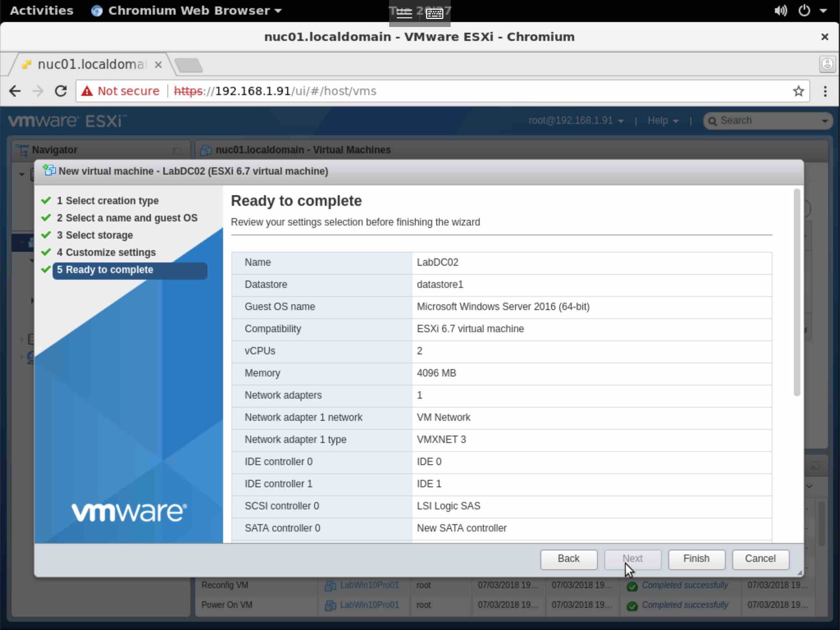The width and height of the screenshot is (840, 630).
Task: Go to step 1 Select creation type
Action: pos(108,201)
